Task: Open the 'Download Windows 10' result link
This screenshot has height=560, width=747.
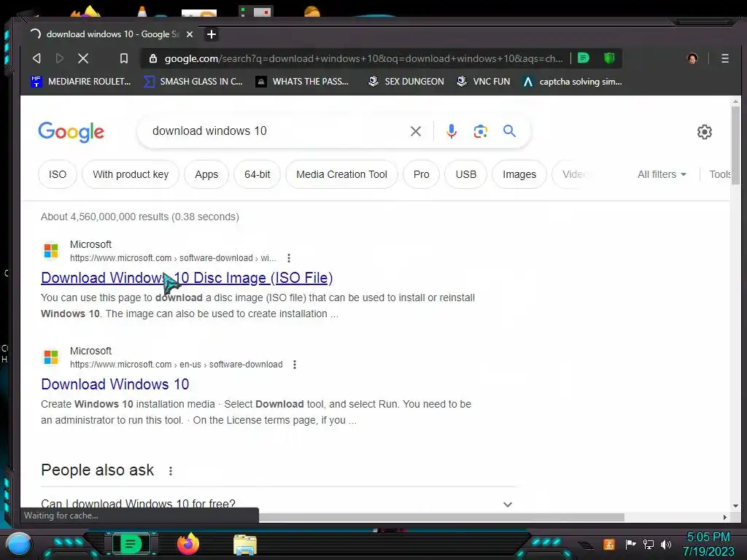Action: [x=115, y=384]
